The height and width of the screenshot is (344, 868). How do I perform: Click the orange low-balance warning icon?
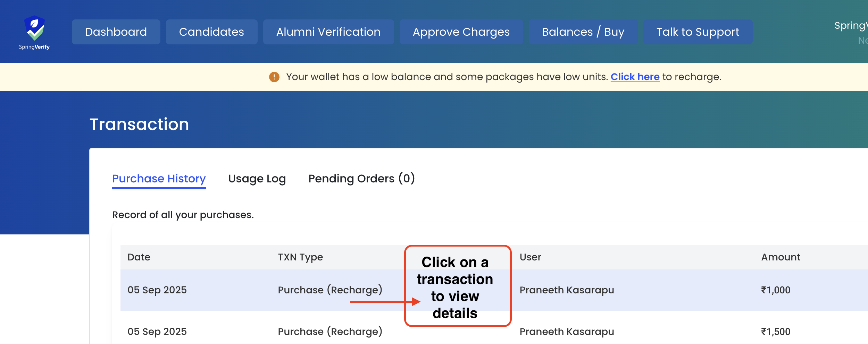click(274, 77)
